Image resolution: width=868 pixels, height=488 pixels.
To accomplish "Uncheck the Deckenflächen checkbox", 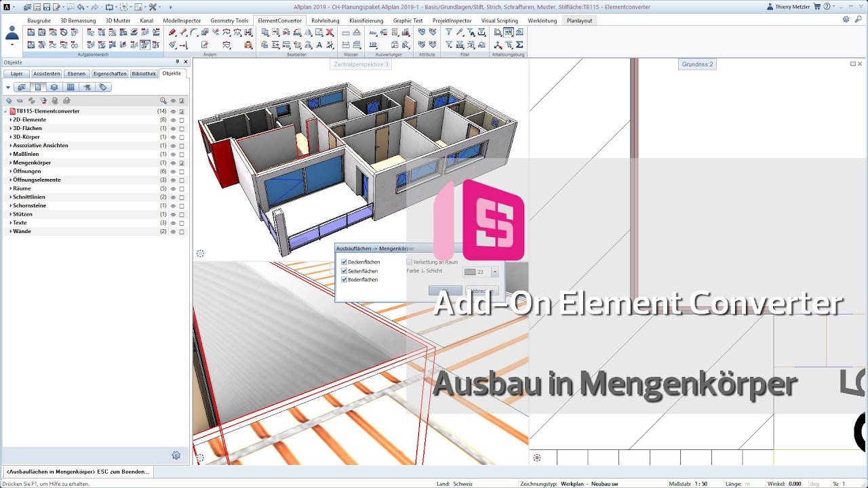I will coord(344,262).
